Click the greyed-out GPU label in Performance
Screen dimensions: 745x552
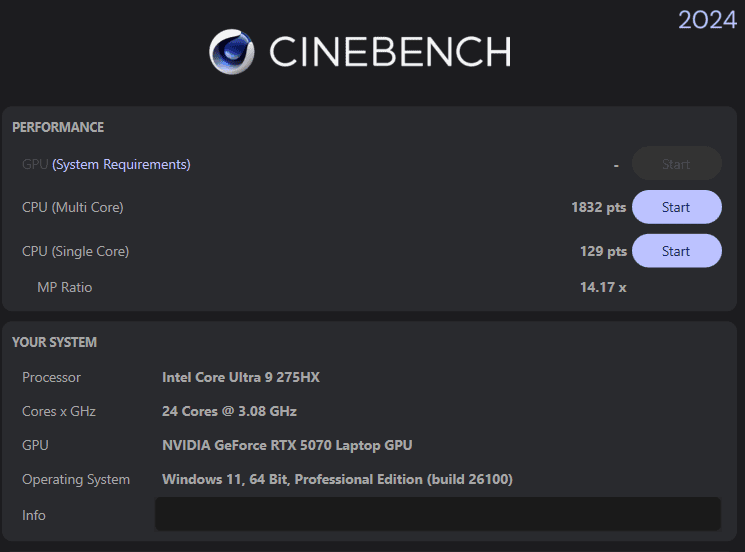pyautogui.click(x=35, y=164)
